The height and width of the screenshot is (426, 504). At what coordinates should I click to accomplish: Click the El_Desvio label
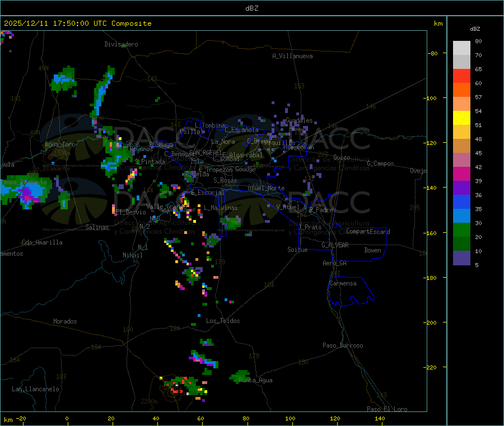(131, 212)
